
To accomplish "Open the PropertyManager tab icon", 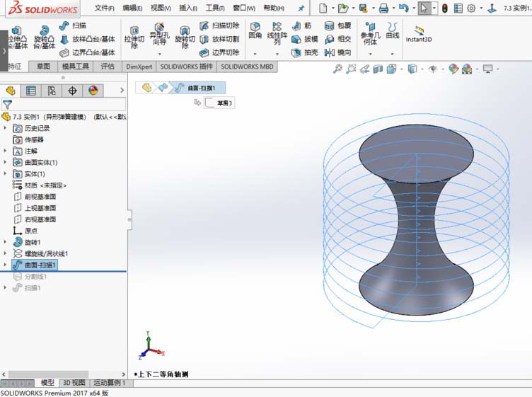I will [x=31, y=91].
